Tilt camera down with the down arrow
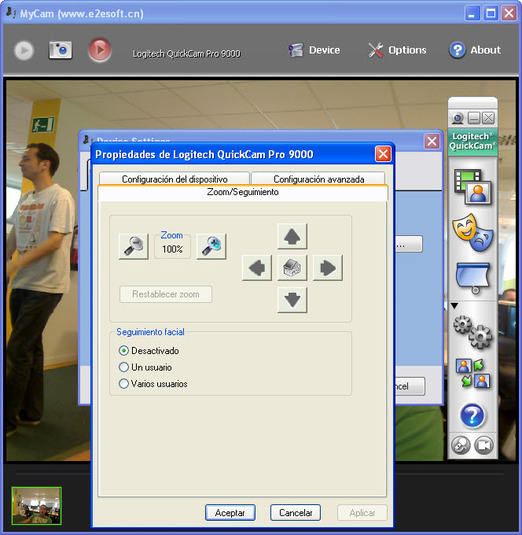 (x=292, y=300)
